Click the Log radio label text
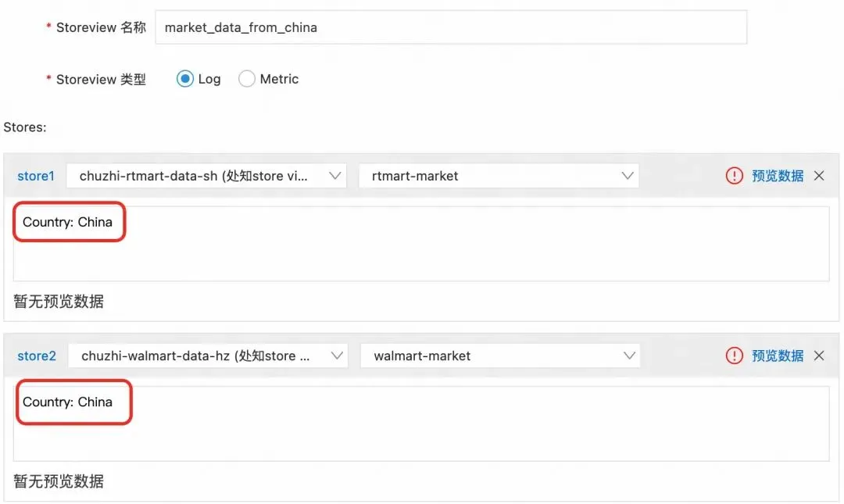Screen dimensions: 844x504 pos(209,79)
